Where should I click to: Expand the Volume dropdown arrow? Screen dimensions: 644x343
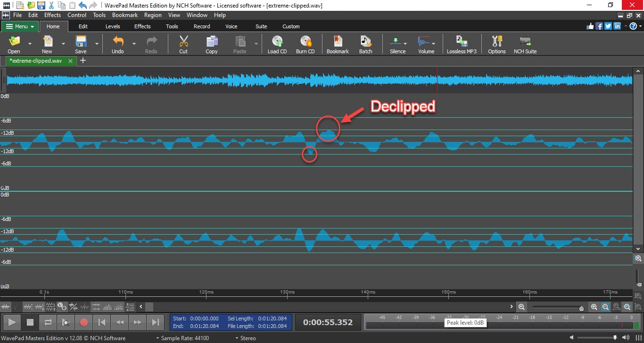[x=433, y=43]
